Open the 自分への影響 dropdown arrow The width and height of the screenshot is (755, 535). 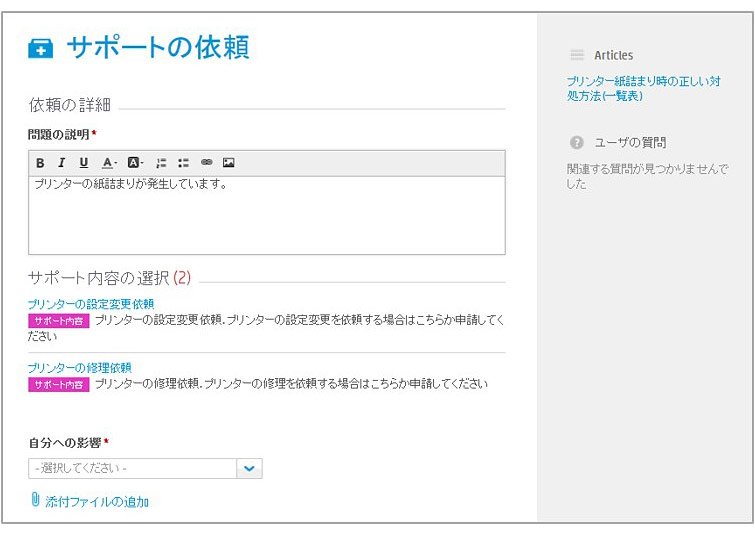pyautogui.click(x=249, y=469)
